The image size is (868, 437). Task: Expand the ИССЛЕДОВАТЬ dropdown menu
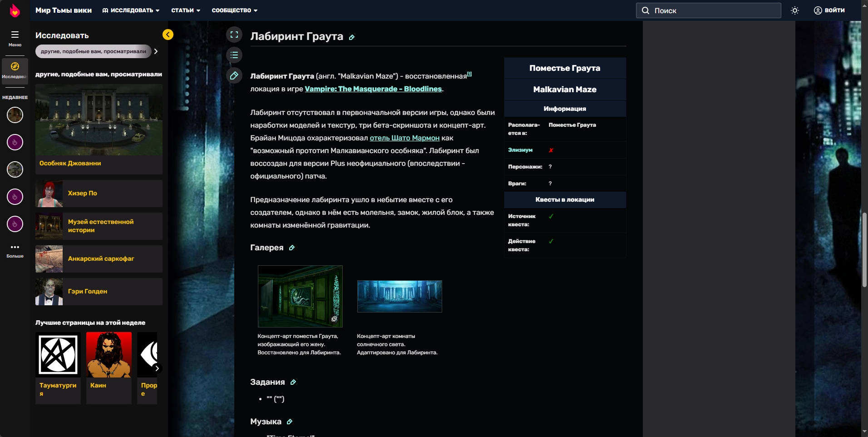(x=131, y=10)
